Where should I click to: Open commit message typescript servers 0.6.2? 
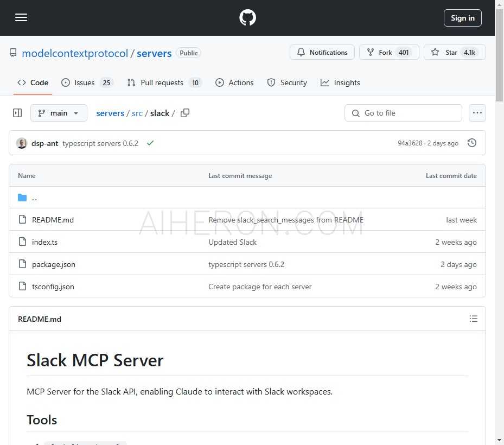coord(100,143)
